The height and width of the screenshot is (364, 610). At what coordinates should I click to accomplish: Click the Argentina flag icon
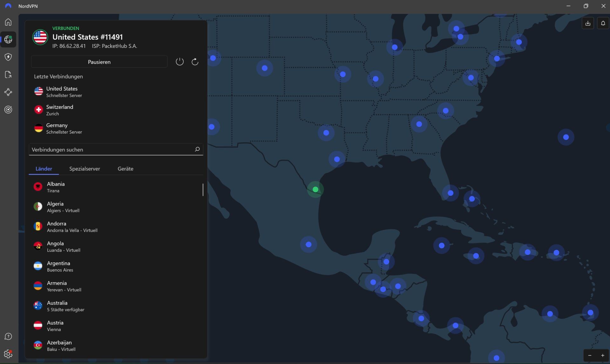(x=38, y=266)
